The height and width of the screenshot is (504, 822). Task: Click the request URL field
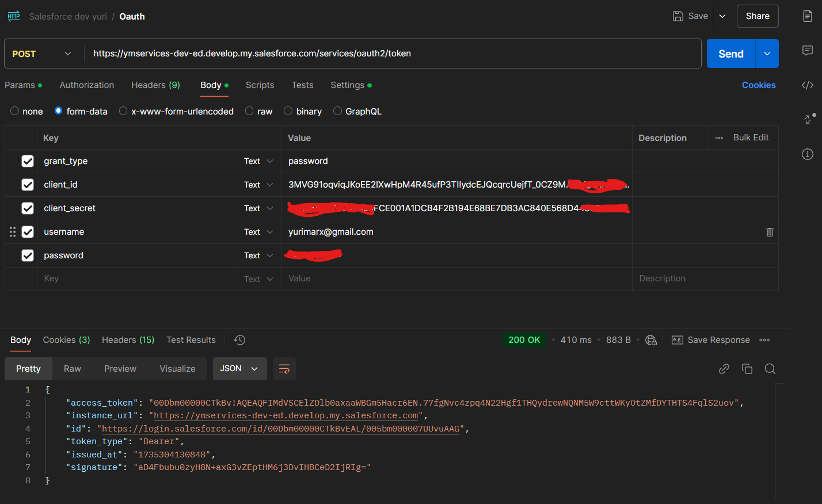click(393, 54)
